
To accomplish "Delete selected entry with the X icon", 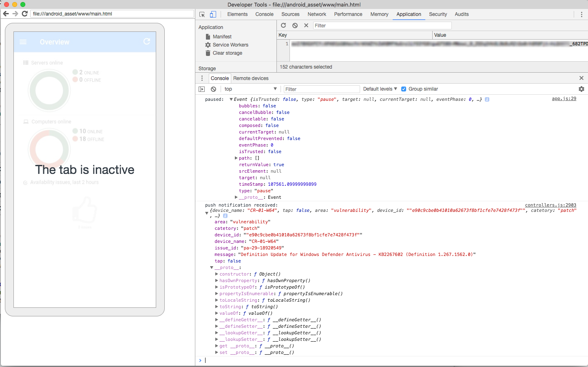I will [x=306, y=25].
